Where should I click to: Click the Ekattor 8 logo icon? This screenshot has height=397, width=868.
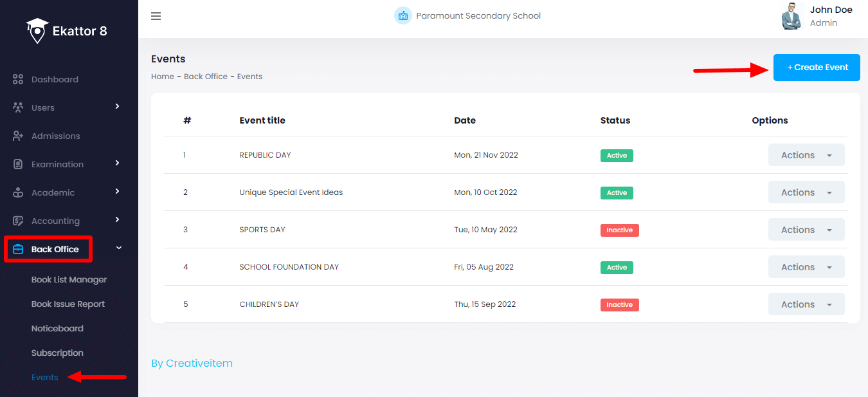click(37, 30)
